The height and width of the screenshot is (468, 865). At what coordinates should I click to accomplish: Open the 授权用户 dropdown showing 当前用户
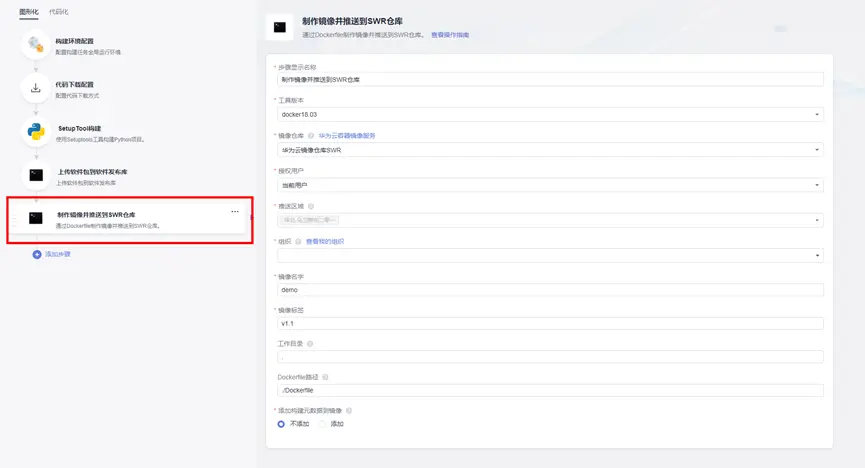click(x=550, y=185)
